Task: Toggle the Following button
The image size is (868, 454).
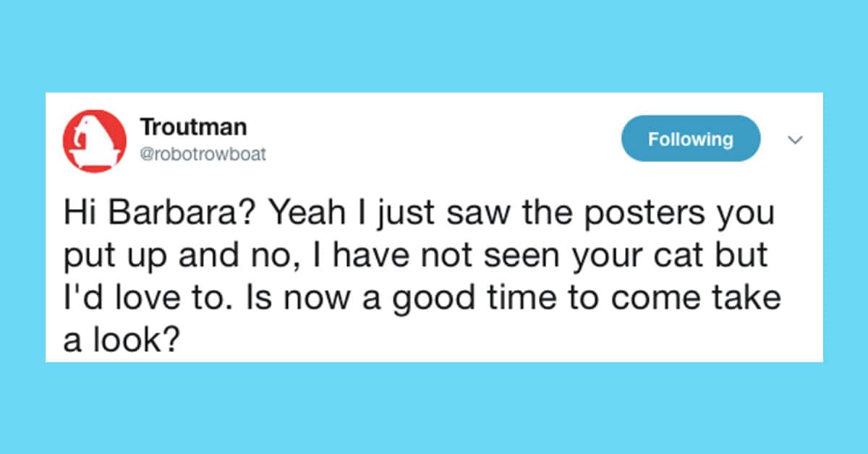Action: click(x=691, y=139)
